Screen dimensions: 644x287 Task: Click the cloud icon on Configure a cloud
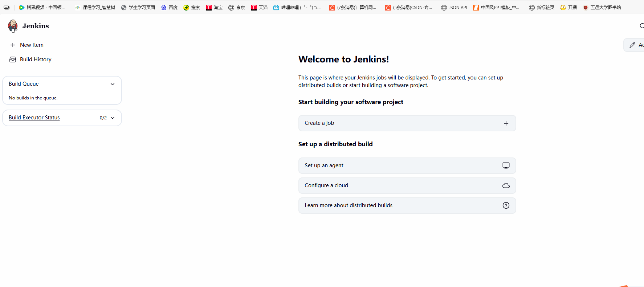pyautogui.click(x=506, y=185)
